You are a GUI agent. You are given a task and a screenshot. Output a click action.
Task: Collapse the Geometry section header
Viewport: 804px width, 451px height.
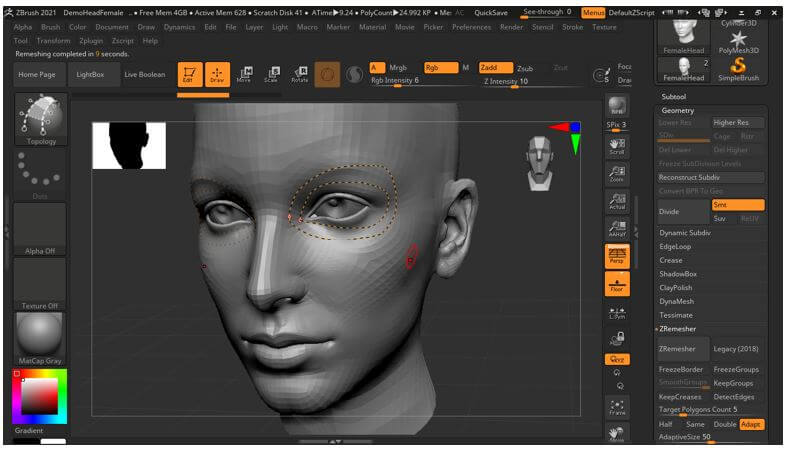point(678,110)
